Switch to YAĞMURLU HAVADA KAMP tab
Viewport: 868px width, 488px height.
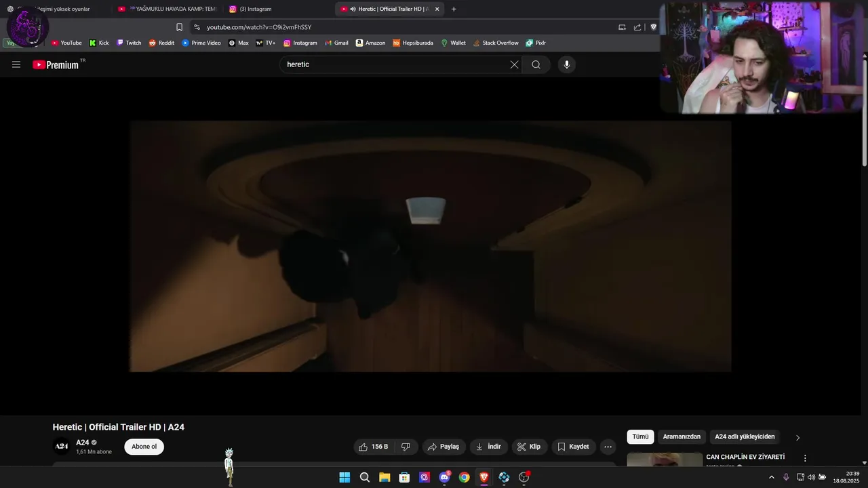coord(167,9)
